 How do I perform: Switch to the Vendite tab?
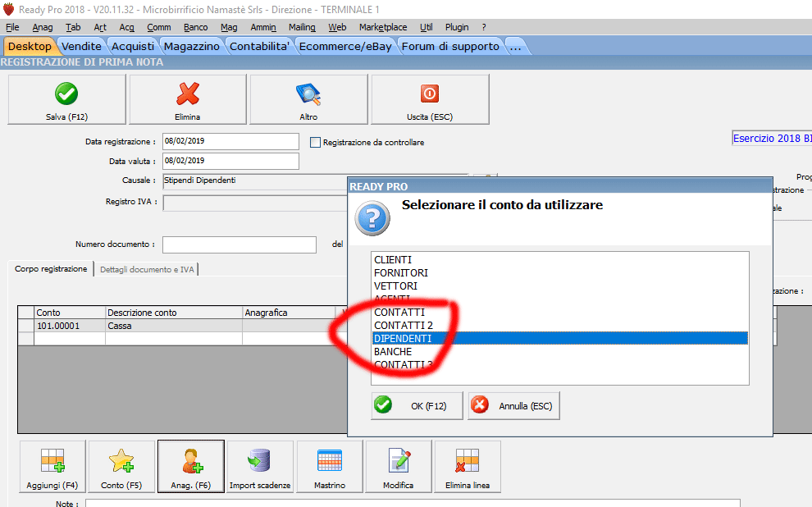coord(81,46)
